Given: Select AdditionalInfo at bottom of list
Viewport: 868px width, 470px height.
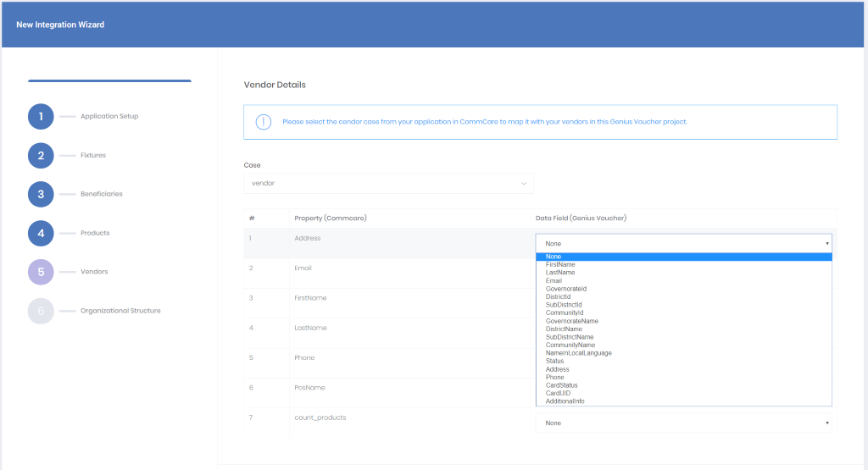Looking at the screenshot, I should (x=565, y=401).
